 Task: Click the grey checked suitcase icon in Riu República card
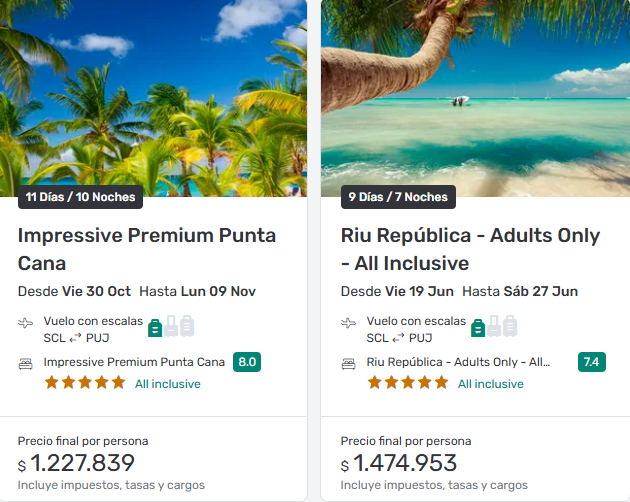510,326
